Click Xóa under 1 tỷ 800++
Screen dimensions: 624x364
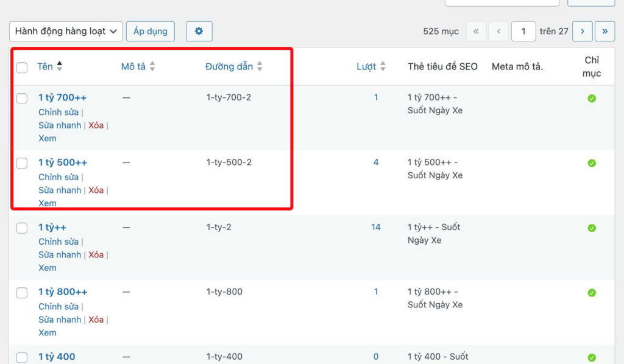point(96,320)
